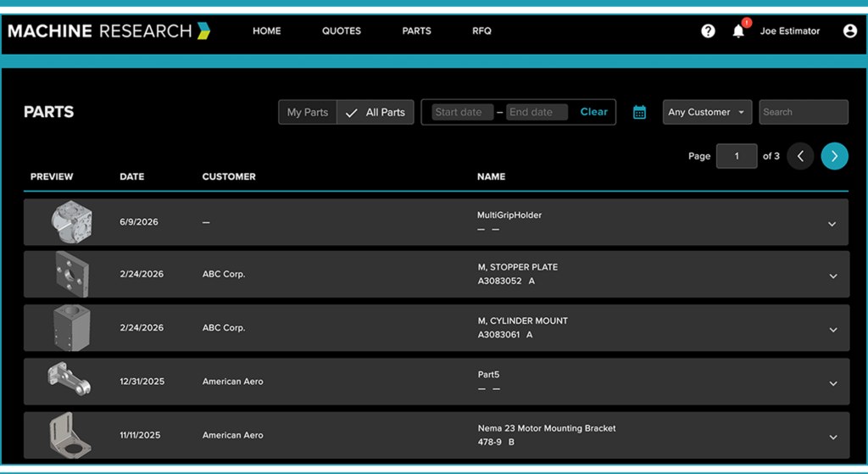
Task: Open the Part5 preview thumbnail
Action: pyautogui.click(x=70, y=379)
